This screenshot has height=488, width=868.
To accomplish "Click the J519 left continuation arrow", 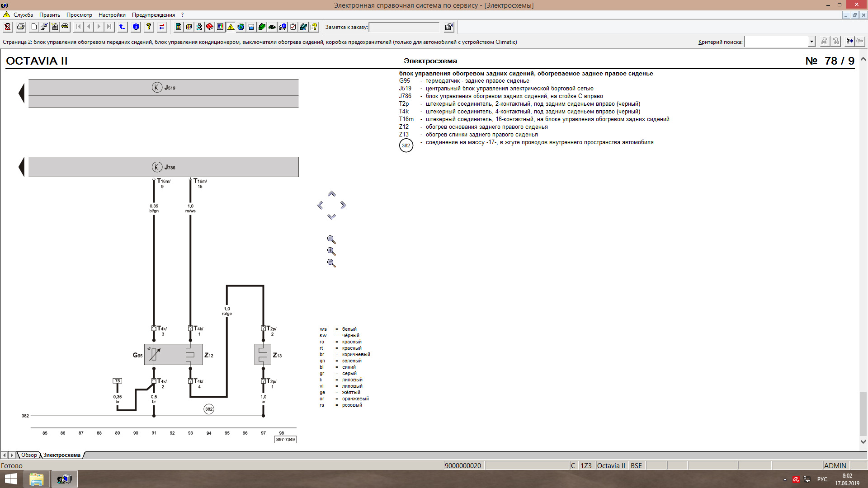I will pos(21,93).
